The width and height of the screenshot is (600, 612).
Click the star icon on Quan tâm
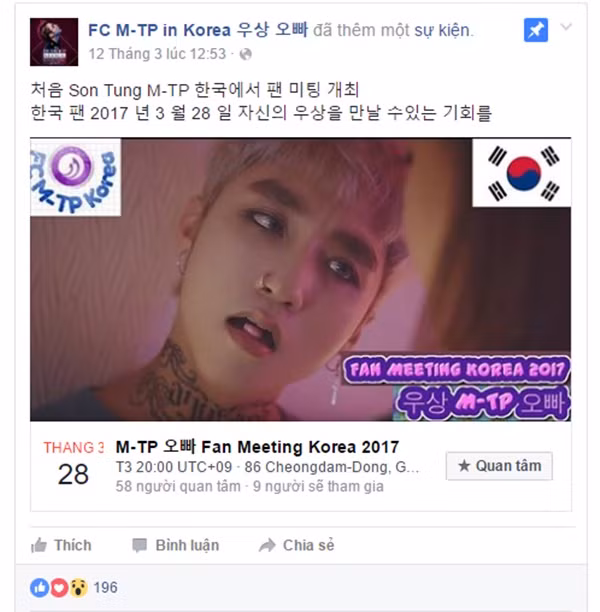464,466
